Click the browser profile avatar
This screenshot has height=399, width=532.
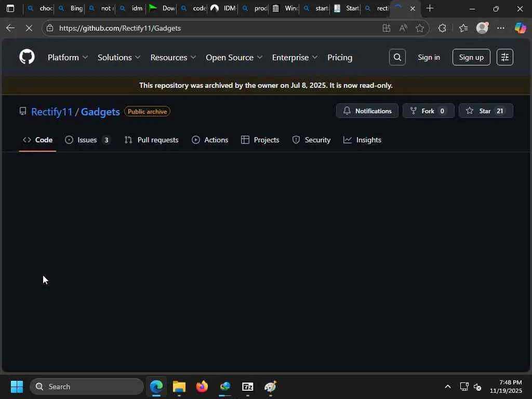pos(482,28)
